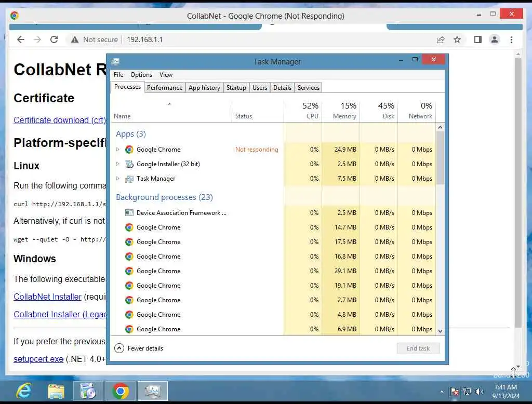Click Task Manager taskbar icon

[152, 391]
